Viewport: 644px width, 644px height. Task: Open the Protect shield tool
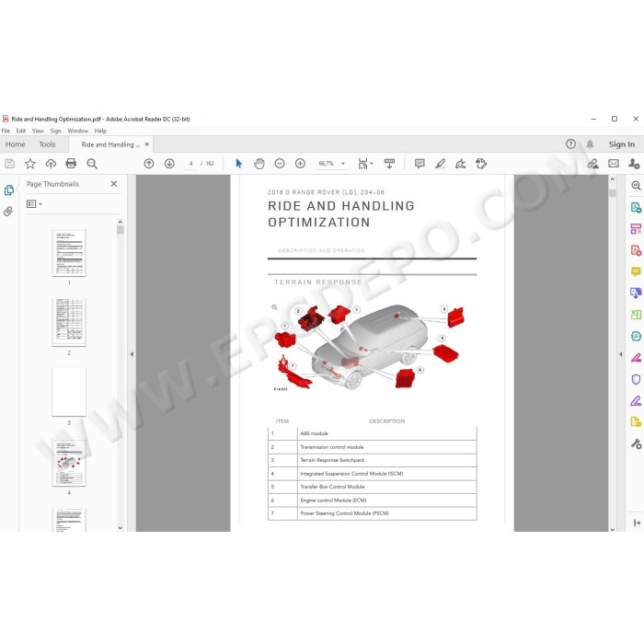(636, 379)
